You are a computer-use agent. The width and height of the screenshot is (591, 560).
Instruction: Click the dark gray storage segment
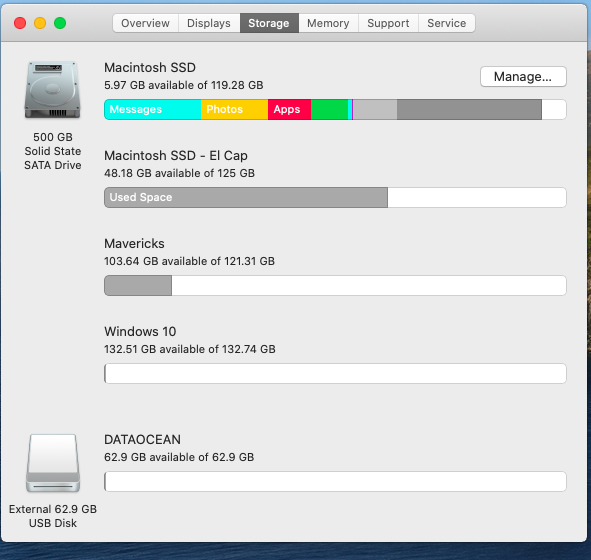(x=469, y=109)
